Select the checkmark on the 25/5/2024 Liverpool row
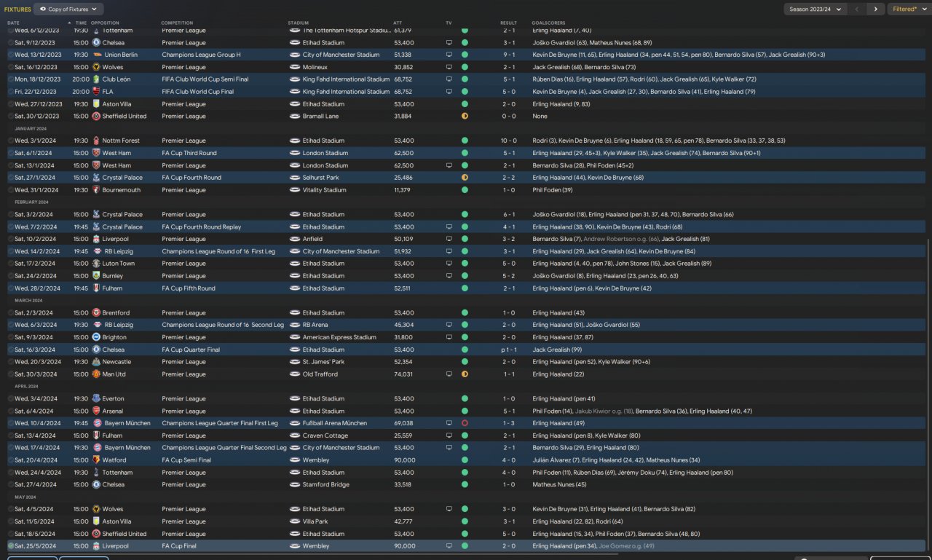 click(11, 546)
